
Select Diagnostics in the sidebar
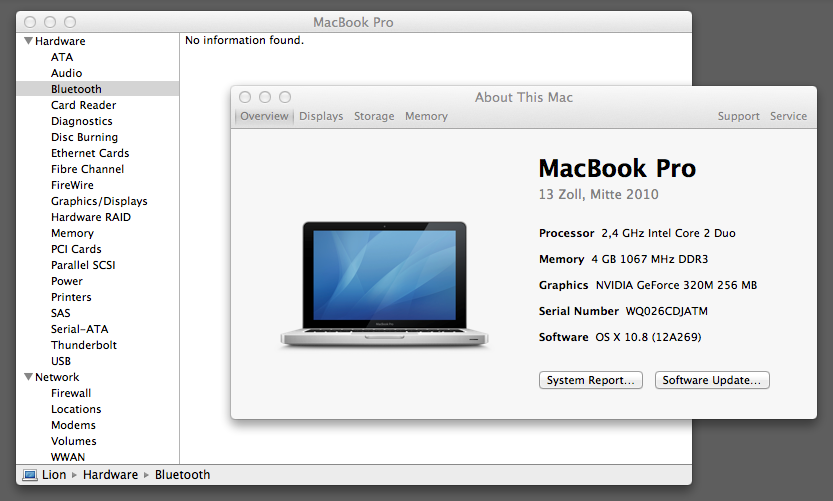(x=82, y=121)
